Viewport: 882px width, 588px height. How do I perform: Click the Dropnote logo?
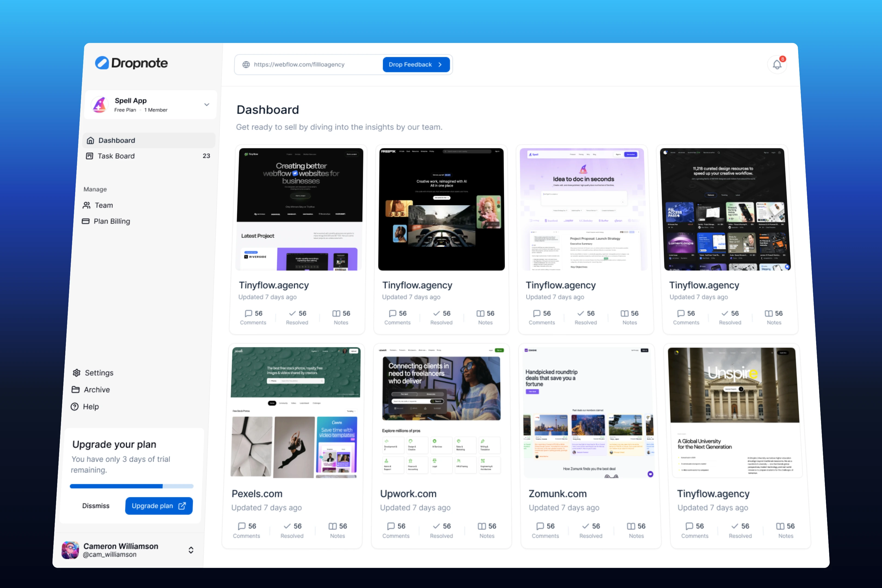pos(131,63)
